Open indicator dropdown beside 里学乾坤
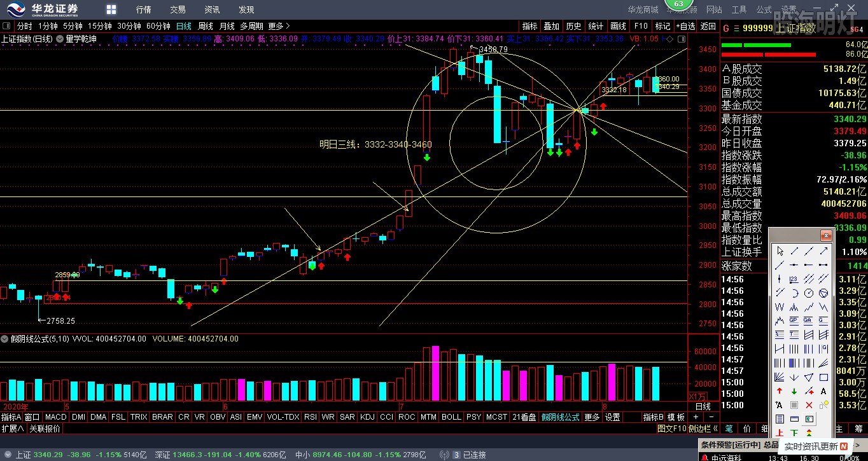Screen dimensions: 868x461 coord(60,39)
